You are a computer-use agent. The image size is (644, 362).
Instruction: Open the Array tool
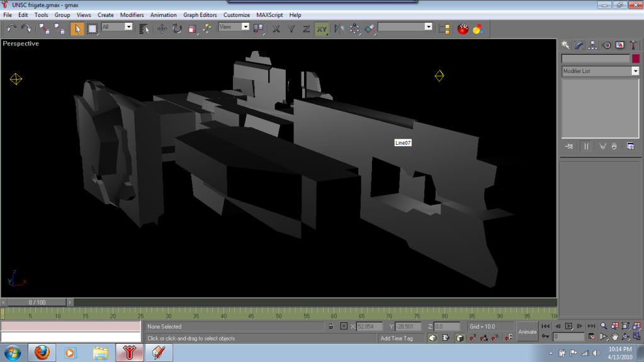354,29
